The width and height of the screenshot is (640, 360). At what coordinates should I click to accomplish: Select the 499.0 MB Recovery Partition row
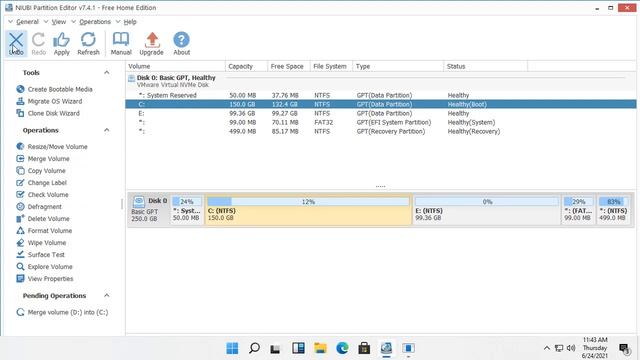point(380,131)
